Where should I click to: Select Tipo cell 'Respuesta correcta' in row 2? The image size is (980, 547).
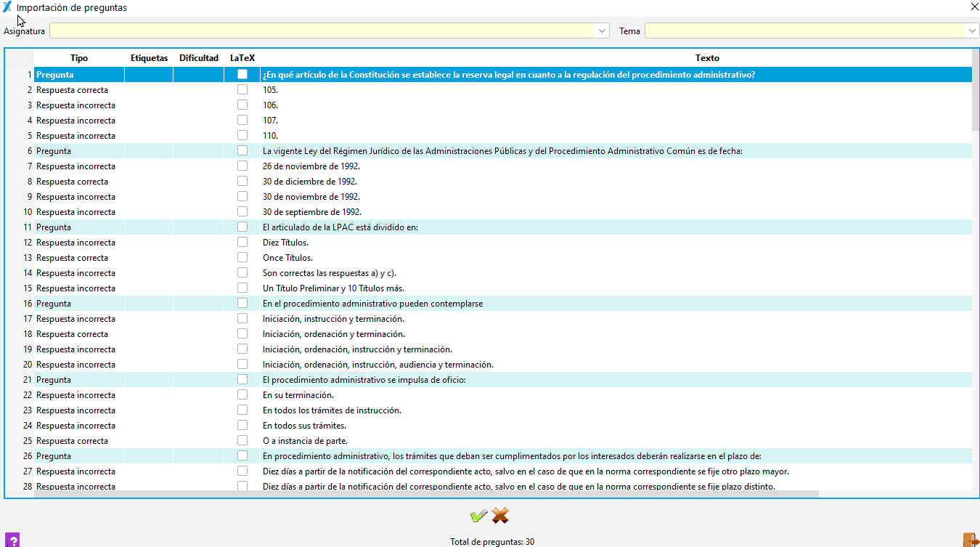[79, 90]
